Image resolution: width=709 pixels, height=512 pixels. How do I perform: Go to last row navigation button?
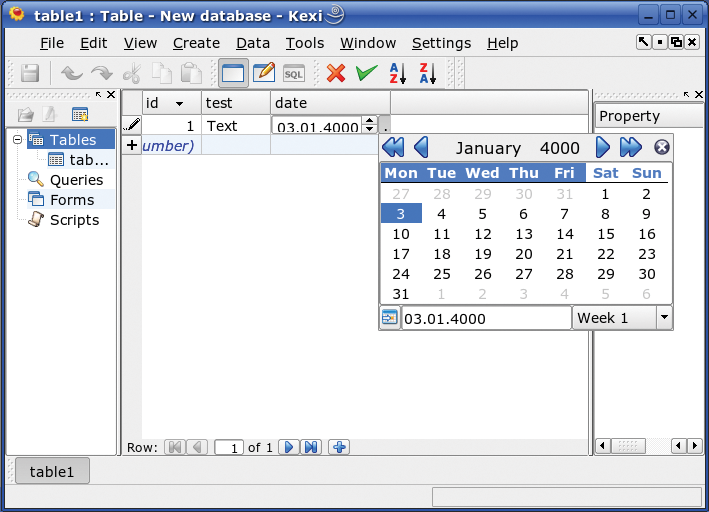point(311,447)
